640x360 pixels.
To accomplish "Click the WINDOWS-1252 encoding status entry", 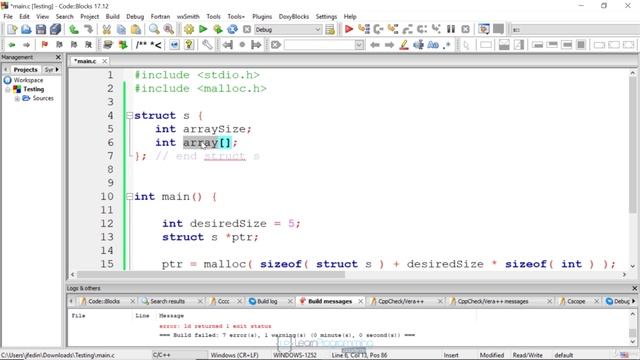I will (x=295, y=355).
